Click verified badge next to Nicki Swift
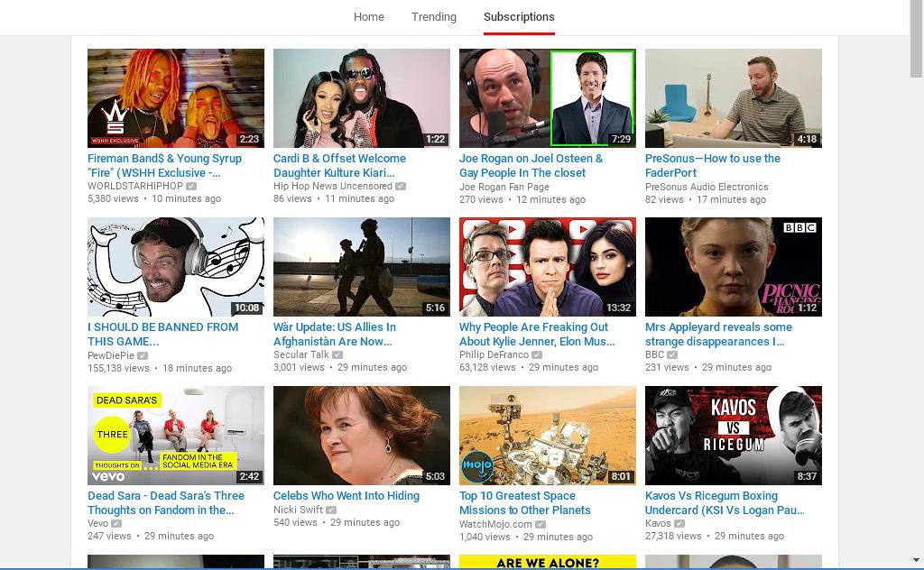The image size is (924, 570). click(x=331, y=510)
